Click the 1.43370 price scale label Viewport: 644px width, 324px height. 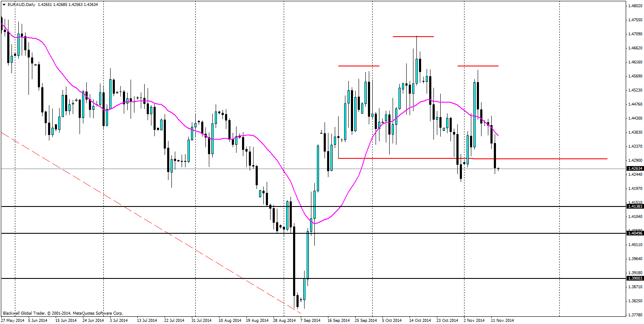click(635, 146)
